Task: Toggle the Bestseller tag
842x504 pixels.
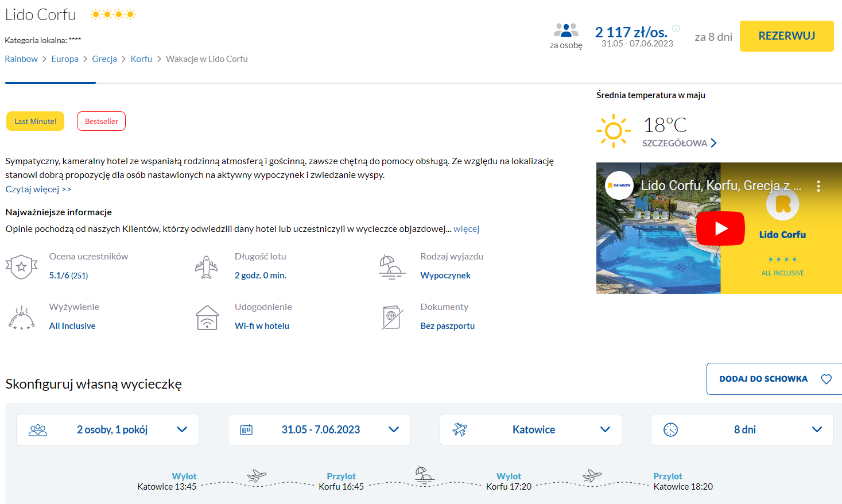Action: click(x=101, y=121)
